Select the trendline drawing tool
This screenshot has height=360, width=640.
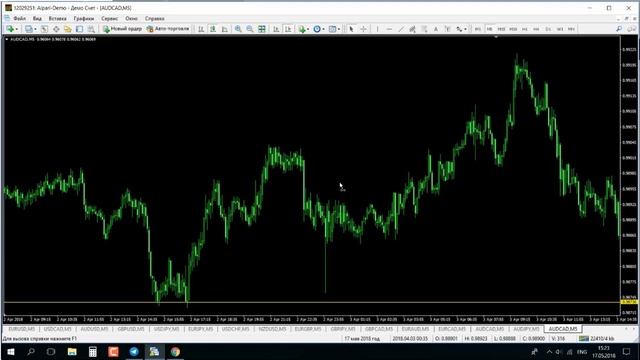(x=401, y=29)
